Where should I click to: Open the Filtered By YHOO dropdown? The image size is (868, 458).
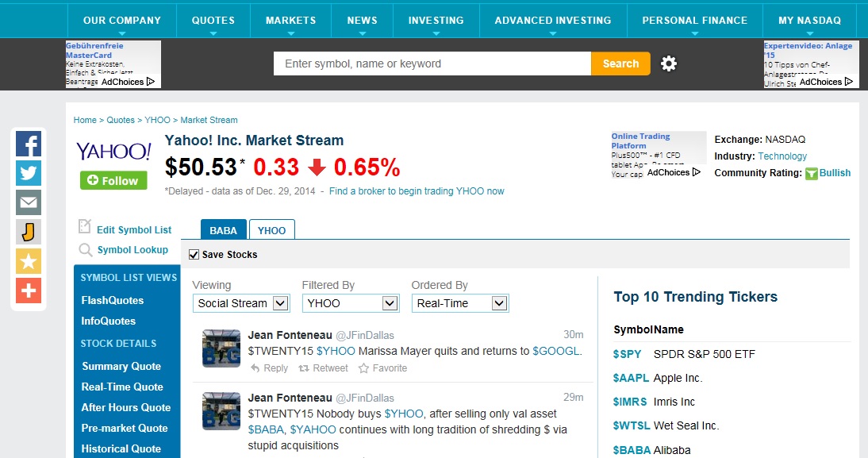coord(351,303)
